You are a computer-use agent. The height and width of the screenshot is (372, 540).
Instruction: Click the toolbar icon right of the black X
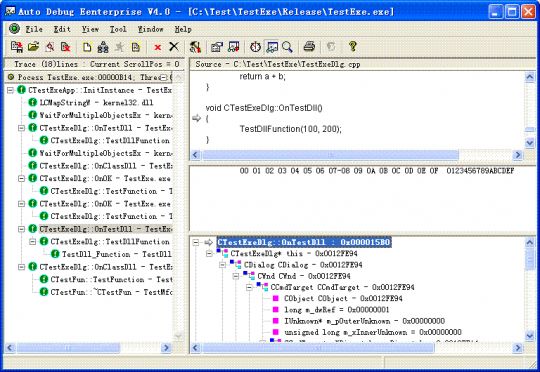tap(195, 46)
